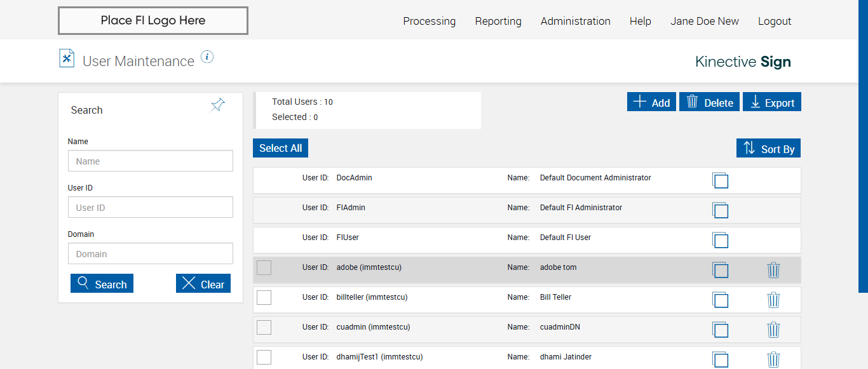
Task: Click the info icon beside User Maintenance
Action: [207, 57]
